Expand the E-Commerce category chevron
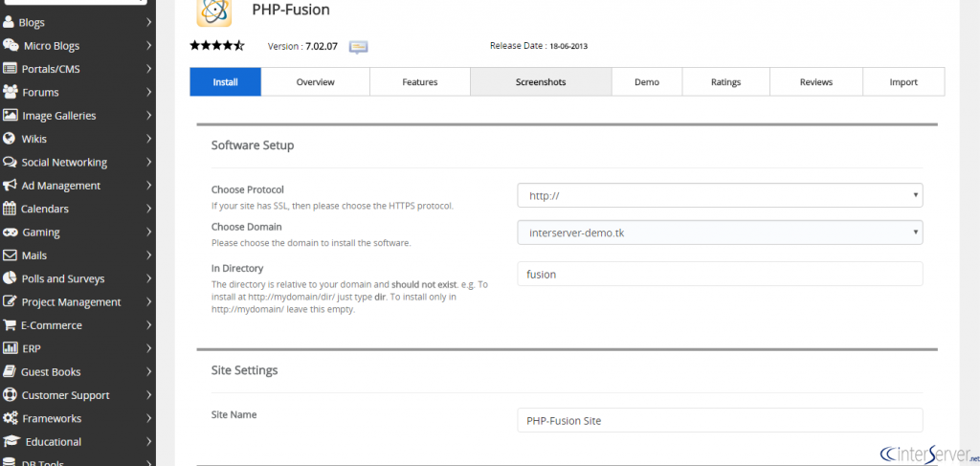 (x=148, y=324)
